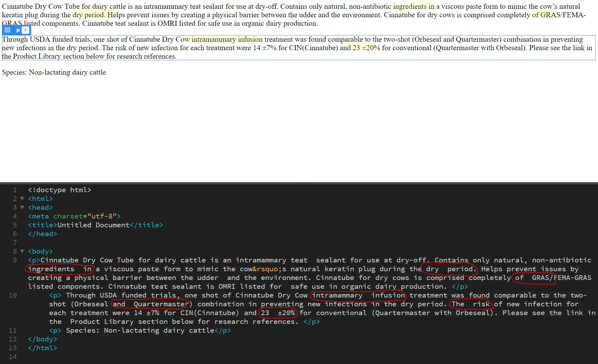Image resolution: width=598 pixels, height=364 pixels.
Task: Click 'Non-lactating dairy cattle' in code line 11
Action: point(159,330)
